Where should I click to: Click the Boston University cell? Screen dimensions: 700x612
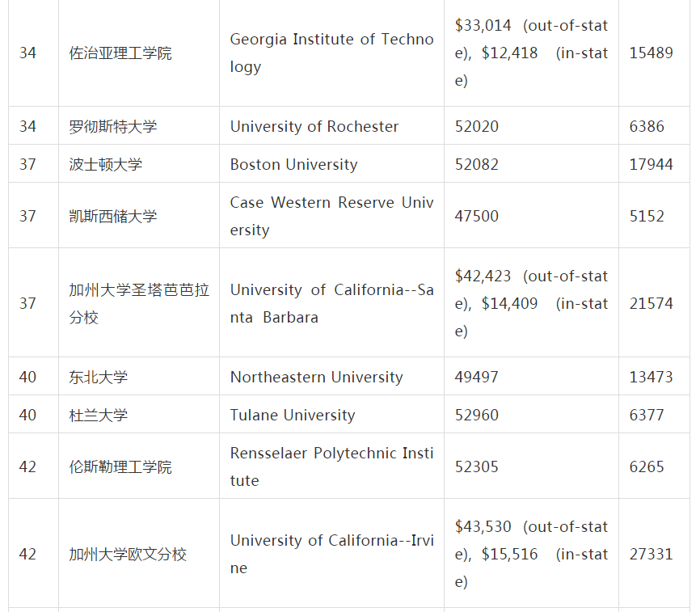tap(293, 165)
